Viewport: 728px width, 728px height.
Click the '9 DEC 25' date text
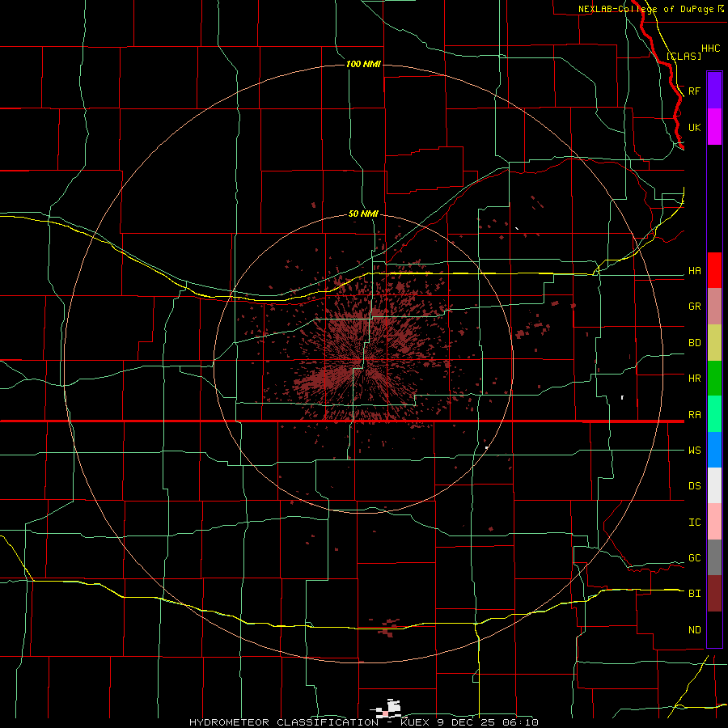click(466, 722)
